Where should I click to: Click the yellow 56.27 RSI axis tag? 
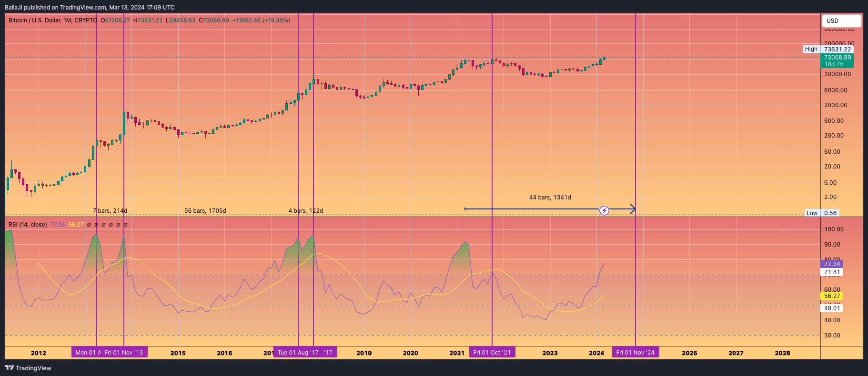(x=832, y=296)
